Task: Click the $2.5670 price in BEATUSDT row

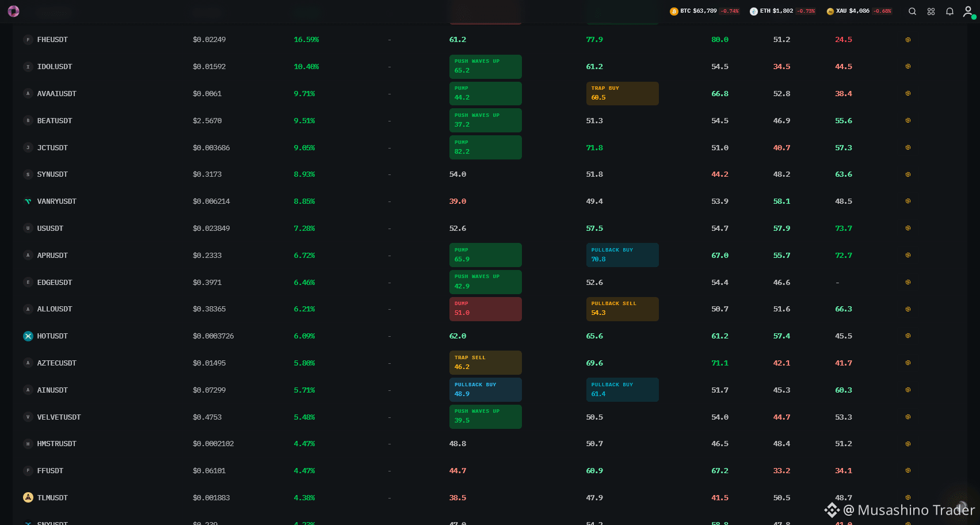Action: point(207,120)
